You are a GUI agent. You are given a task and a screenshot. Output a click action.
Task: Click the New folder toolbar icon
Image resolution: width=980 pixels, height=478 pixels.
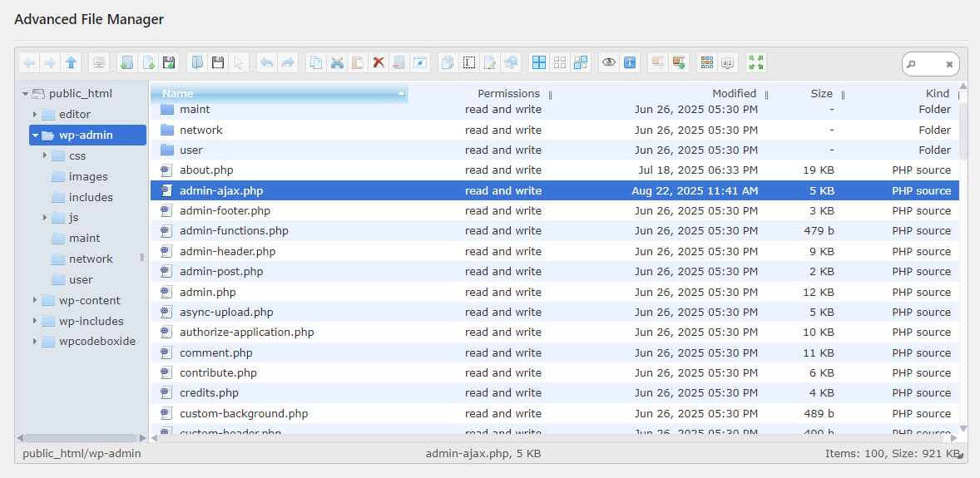tap(126, 62)
